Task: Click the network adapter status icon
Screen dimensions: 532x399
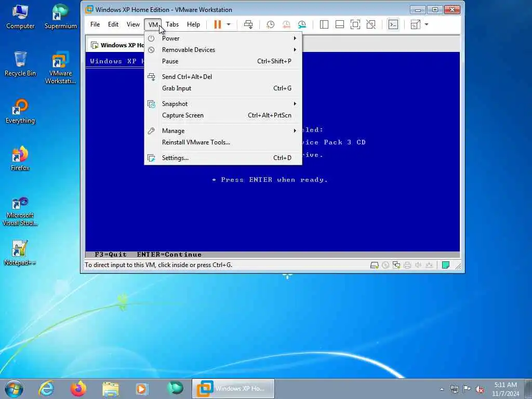Action: click(396, 265)
